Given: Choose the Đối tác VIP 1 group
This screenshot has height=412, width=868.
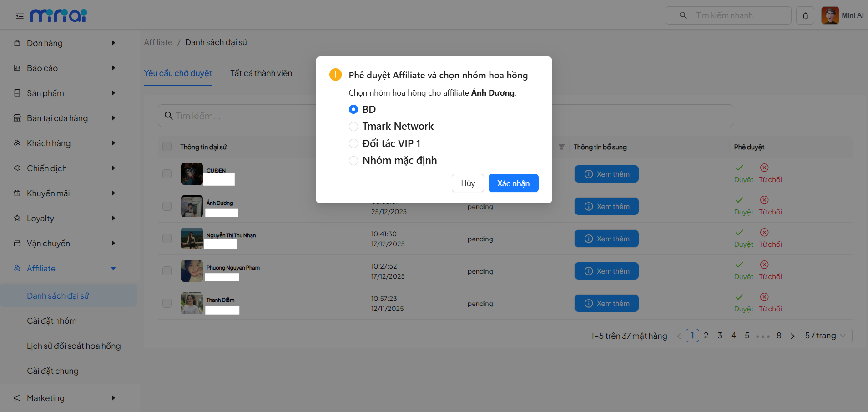Looking at the screenshot, I should (x=353, y=144).
